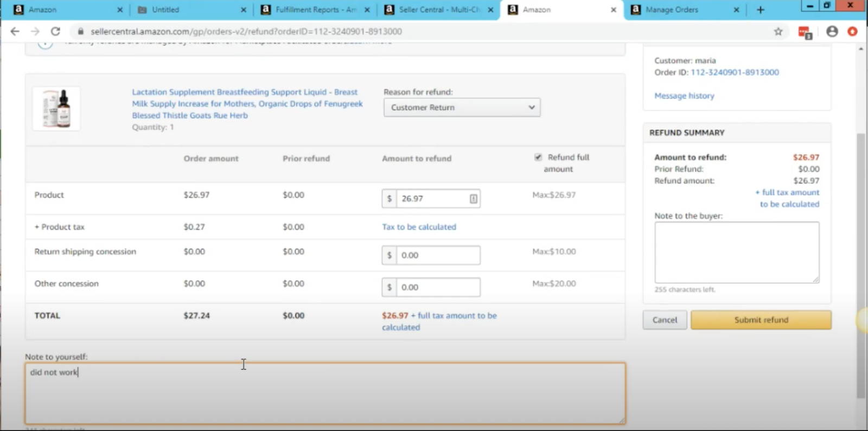Click the Cancel button
Viewport: 868px width, 431px height.
pyautogui.click(x=665, y=320)
